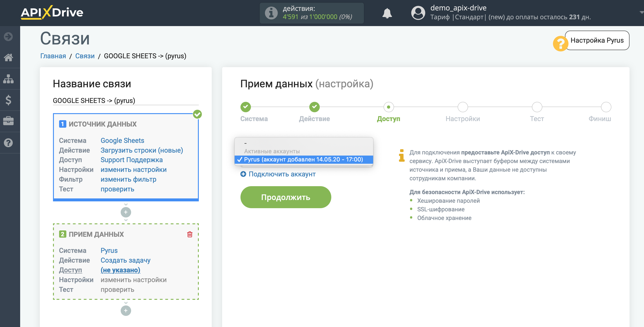Click the ApiX-Drive logo

click(x=52, y=12)
